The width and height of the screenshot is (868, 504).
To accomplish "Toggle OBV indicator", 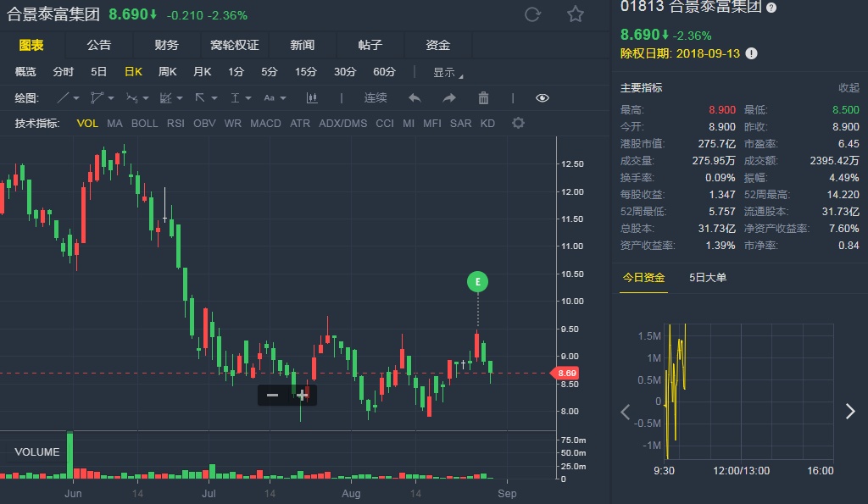I will (x=204, y=124).
